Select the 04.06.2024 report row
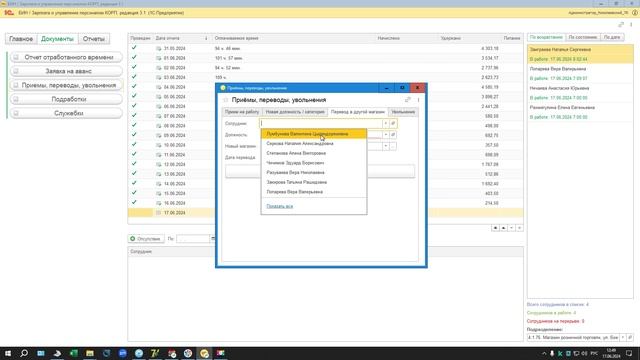 325,87
